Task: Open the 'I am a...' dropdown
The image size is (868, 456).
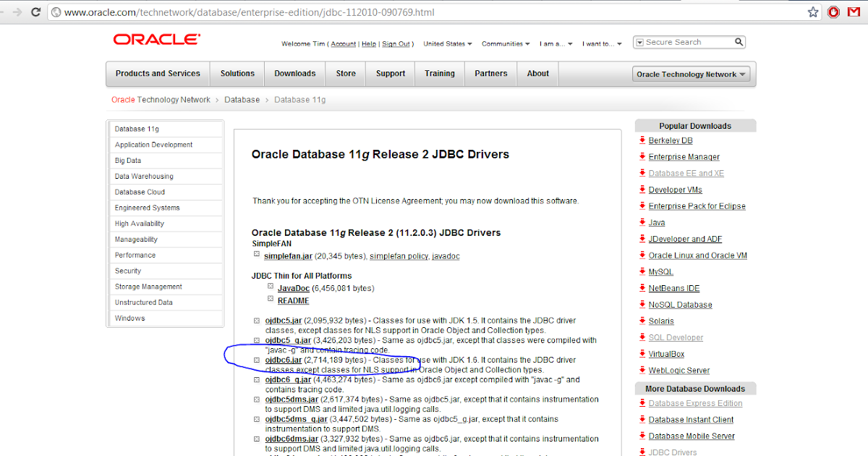Action: pyautogui.click(x=556, y=43)
